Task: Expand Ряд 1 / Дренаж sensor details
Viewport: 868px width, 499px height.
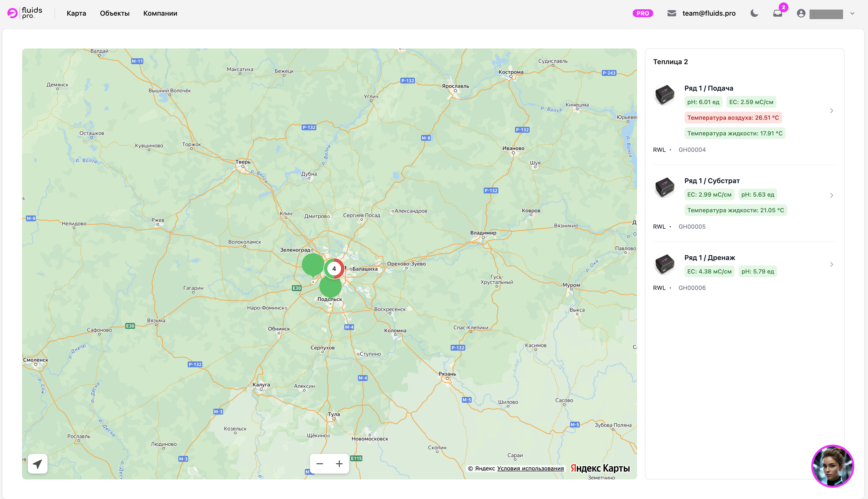Action: [x=831, y=264]
